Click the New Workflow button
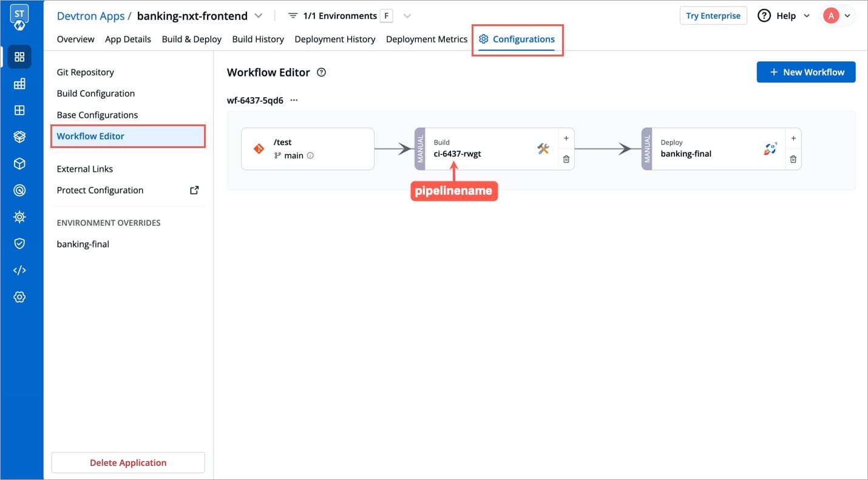The height and width of the screenshot is (480, 868). pos(806,72)
